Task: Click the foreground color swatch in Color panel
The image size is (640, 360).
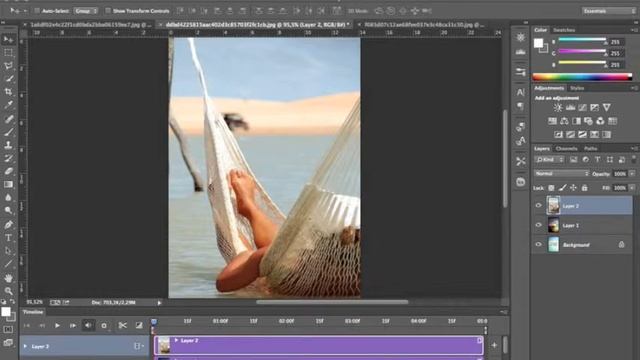Action: 539,43
